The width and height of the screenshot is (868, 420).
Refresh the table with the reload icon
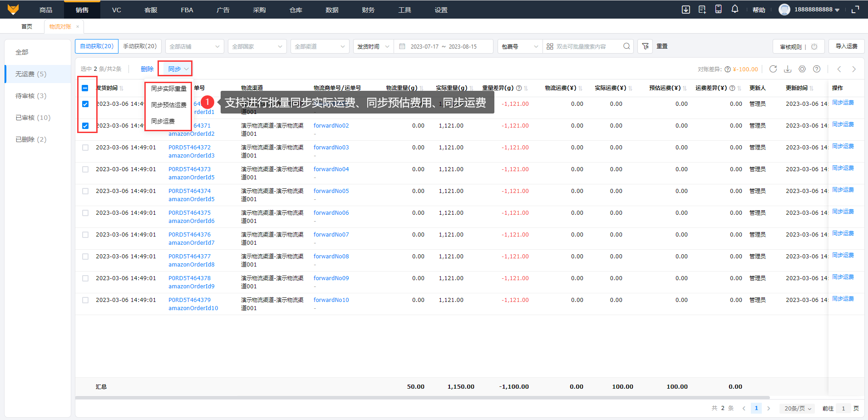pyautogui.click(x=773, y=69)
